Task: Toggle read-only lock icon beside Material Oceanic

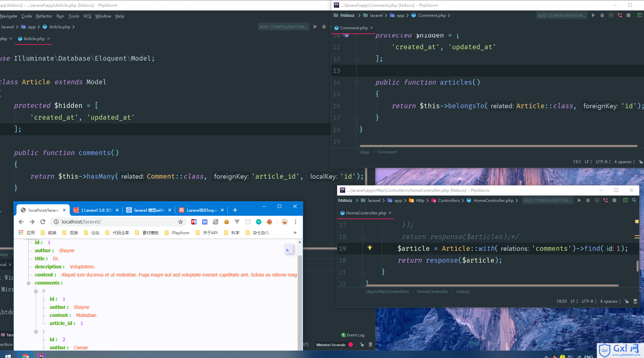Action: (362, 345)
